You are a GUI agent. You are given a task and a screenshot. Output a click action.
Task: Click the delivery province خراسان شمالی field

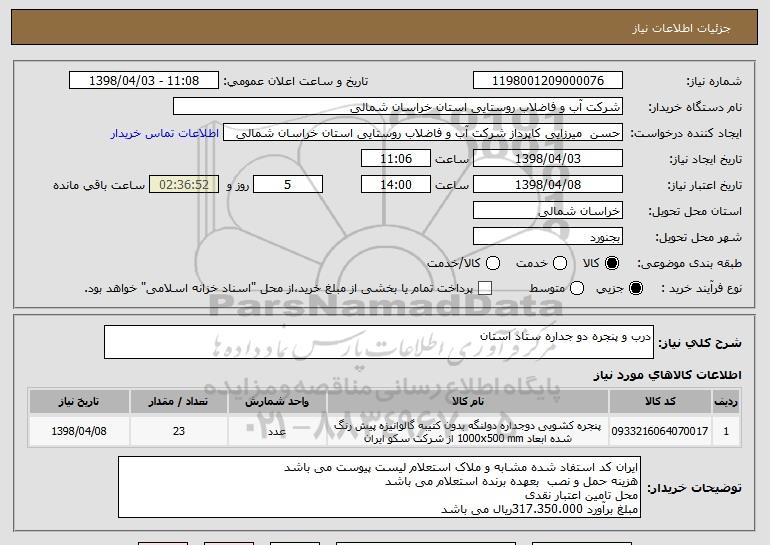[x=548, y=211]
